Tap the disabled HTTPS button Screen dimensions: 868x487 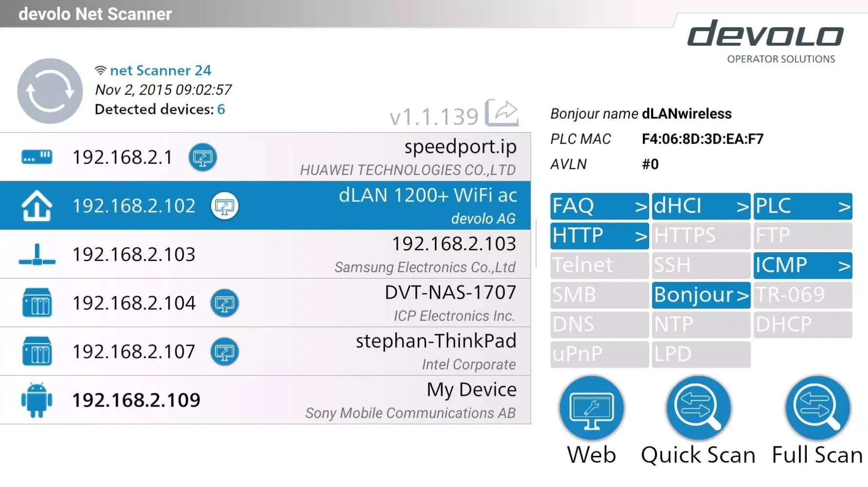tap(701, 236)
